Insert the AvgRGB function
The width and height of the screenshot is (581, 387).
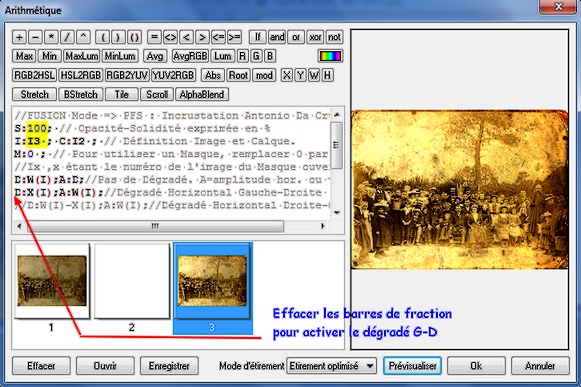click(x=190, y=56)
